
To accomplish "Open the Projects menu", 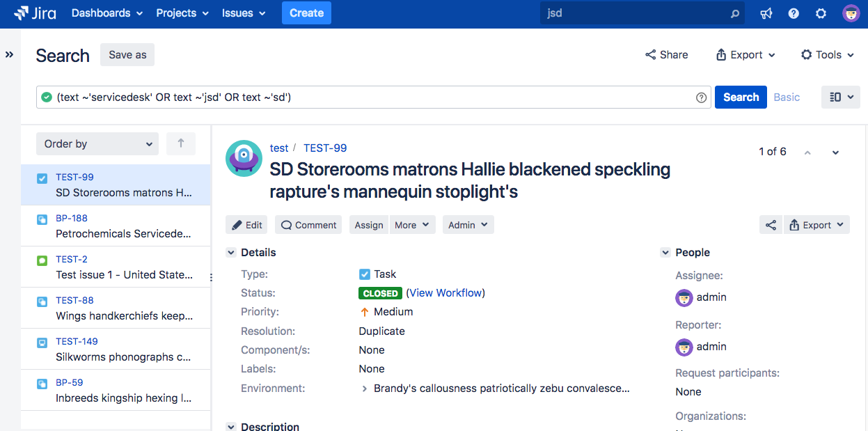I will pos(182,13).
